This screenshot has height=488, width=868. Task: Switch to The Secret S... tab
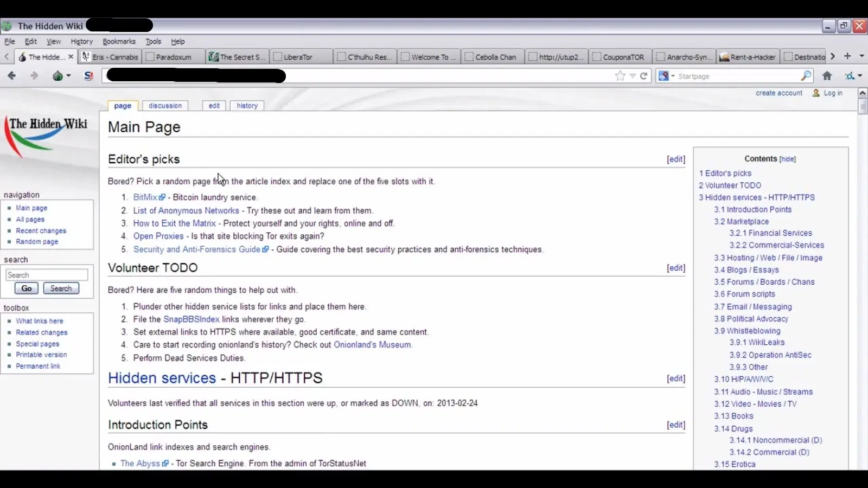[238, 56]
